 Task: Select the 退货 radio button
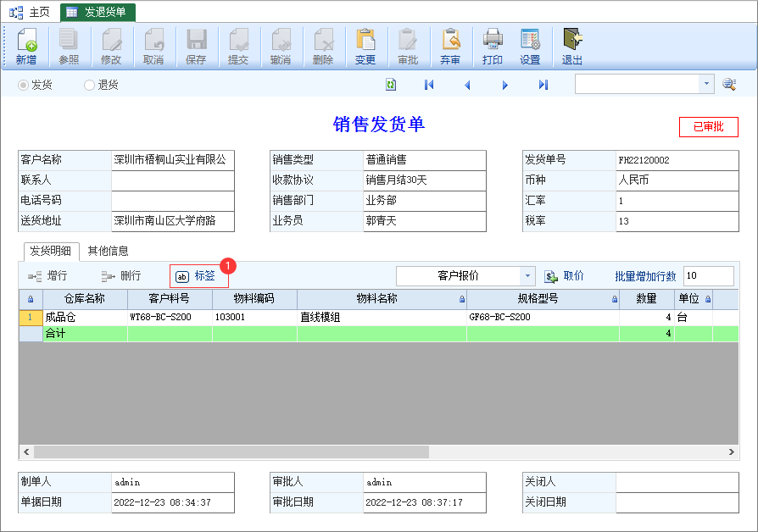pos(89,85)
